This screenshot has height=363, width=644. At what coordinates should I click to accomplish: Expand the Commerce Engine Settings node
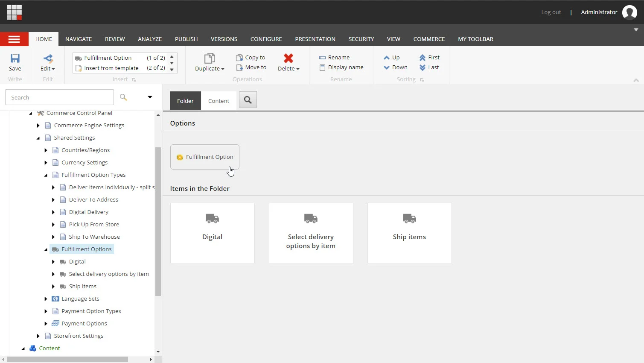(38, 126)
